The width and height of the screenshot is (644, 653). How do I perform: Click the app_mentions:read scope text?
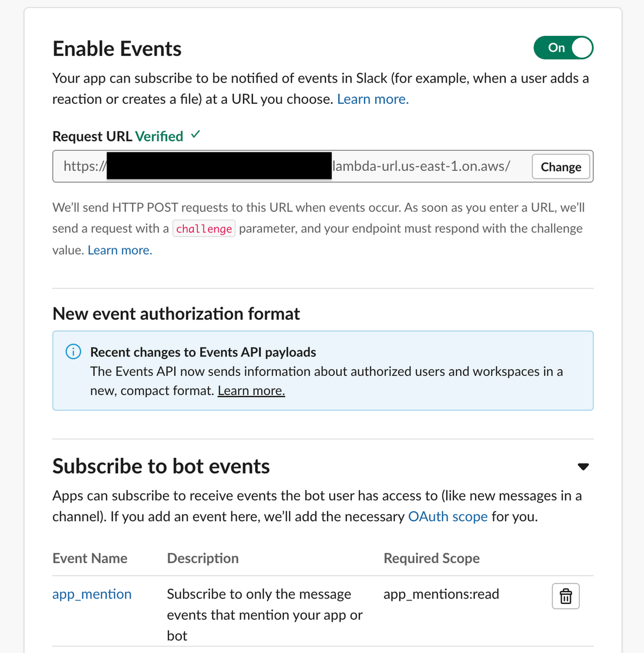pos(441,594)
